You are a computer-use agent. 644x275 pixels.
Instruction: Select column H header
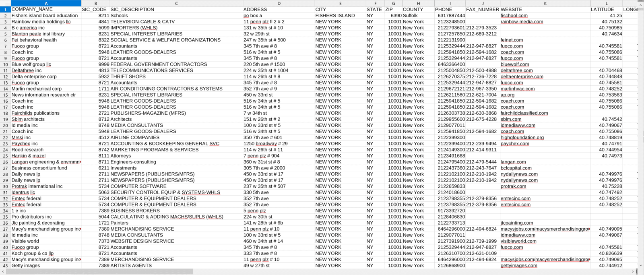pyautogui.click(x=418, y=3)
